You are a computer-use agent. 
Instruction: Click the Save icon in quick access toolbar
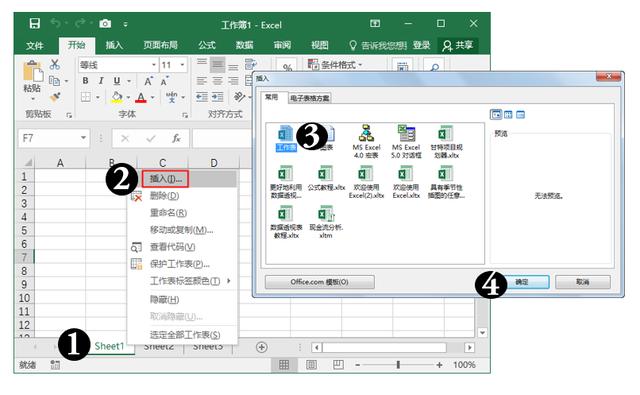(x=35, y=24)
